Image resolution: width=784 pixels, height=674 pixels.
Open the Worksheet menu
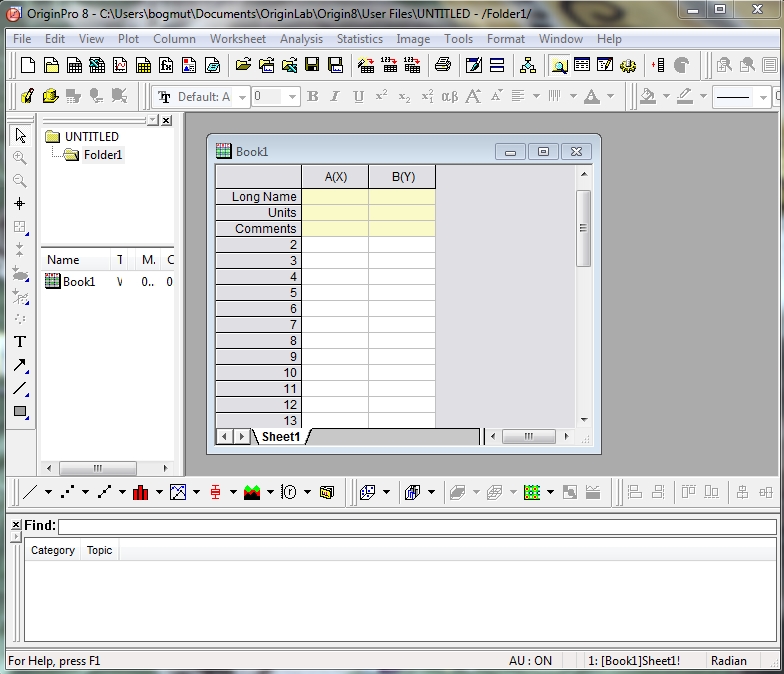coord(238,39)
